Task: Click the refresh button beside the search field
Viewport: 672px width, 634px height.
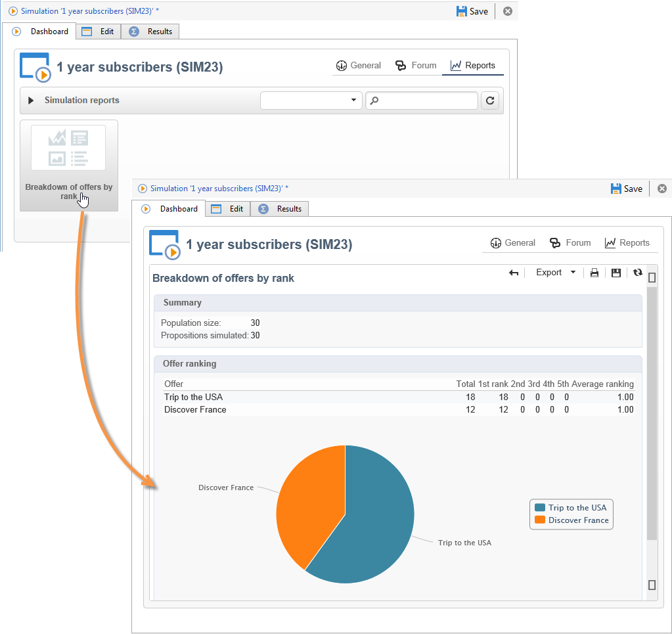Action: pyautogui.click(x=490, y=101)
